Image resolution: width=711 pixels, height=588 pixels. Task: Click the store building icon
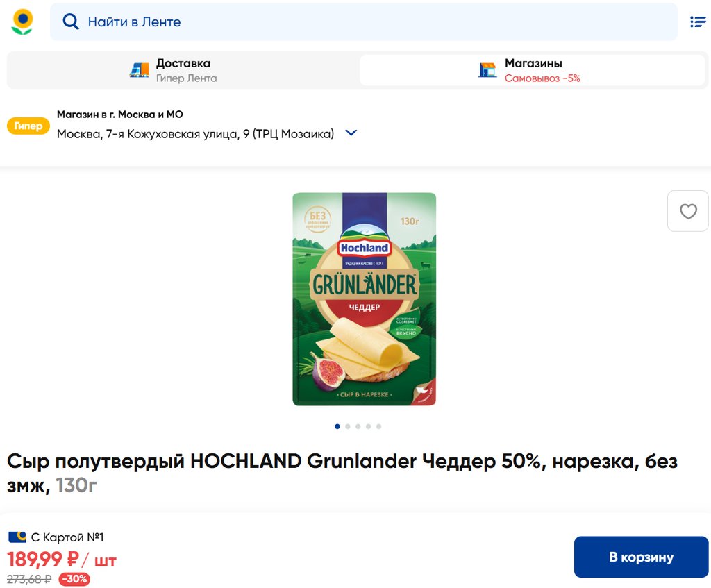487,70
